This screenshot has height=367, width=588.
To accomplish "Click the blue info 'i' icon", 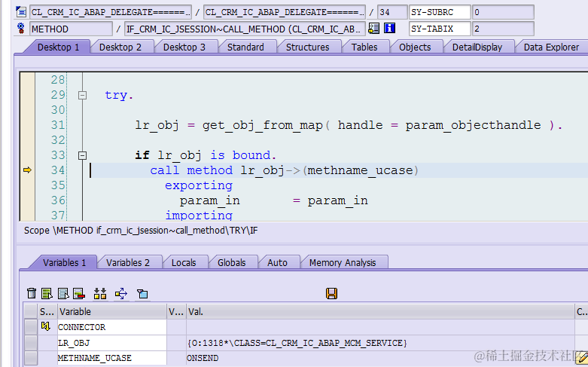I will point(390,28).
